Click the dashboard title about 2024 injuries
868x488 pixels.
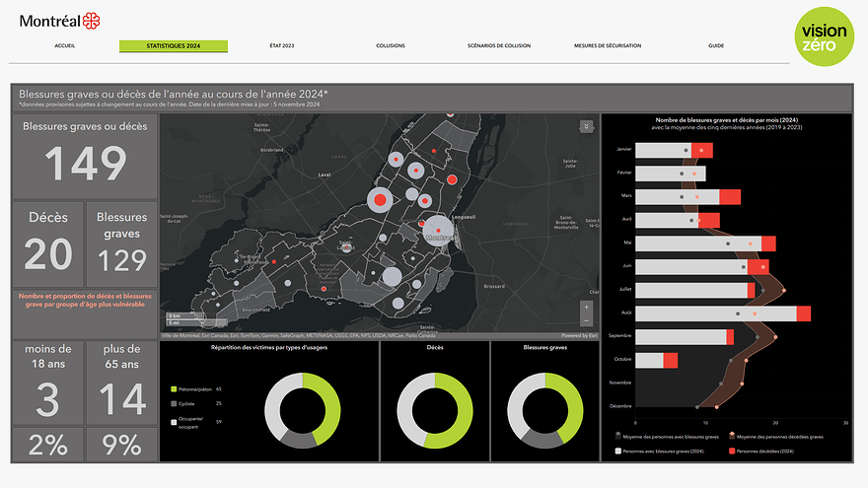pyautogui.click(x=174, y=94)
